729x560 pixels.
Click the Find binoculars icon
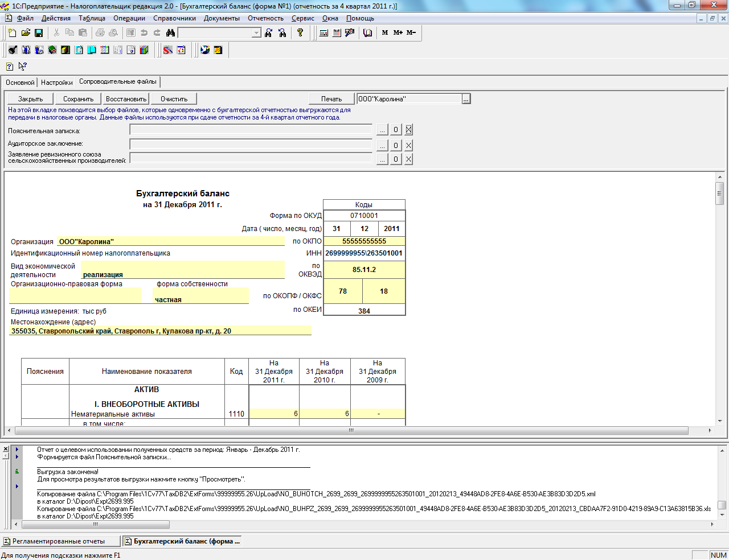point(170,33)
